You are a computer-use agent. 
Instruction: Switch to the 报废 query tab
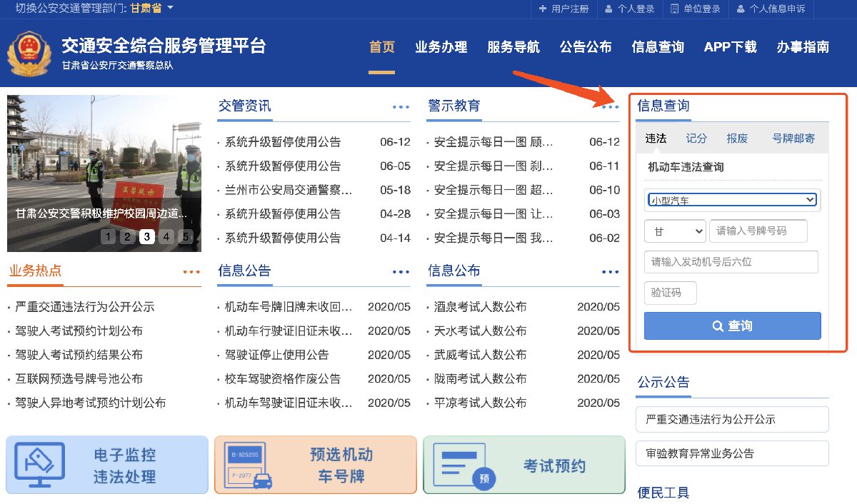pos(737,138)
